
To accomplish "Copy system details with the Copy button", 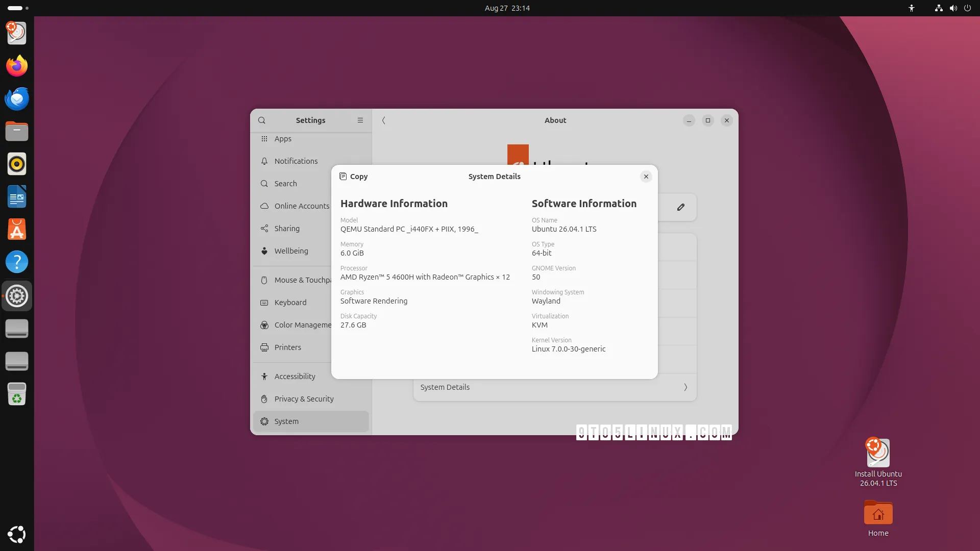I will tap(353, 177).
